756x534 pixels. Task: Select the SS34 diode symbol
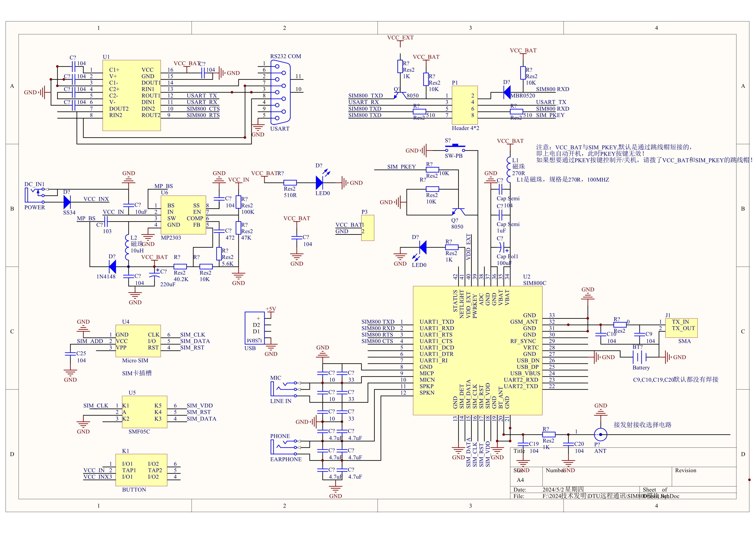[x=67, y=202]
